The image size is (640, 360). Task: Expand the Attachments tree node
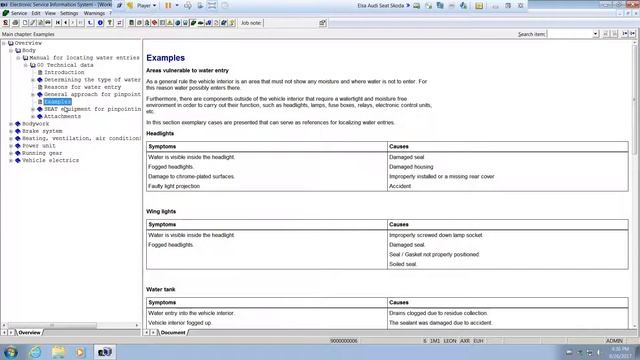(x=33, y=116)
